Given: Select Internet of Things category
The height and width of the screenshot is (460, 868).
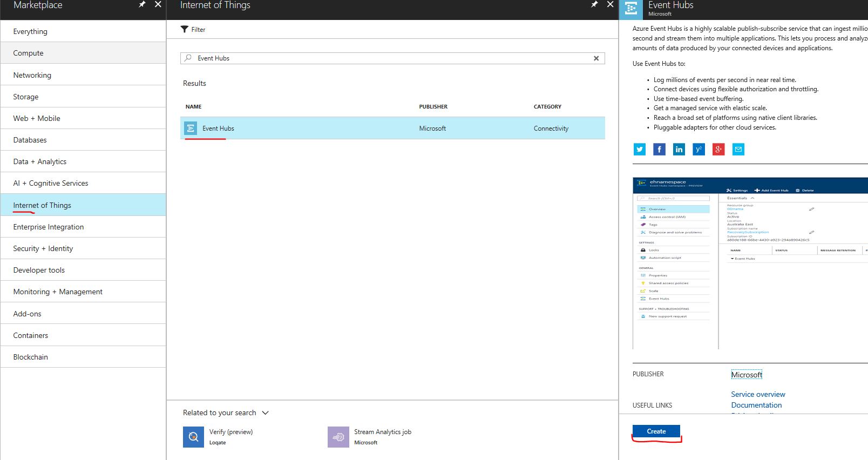Looking at the screenshot, I should click(x=83, y=205).
